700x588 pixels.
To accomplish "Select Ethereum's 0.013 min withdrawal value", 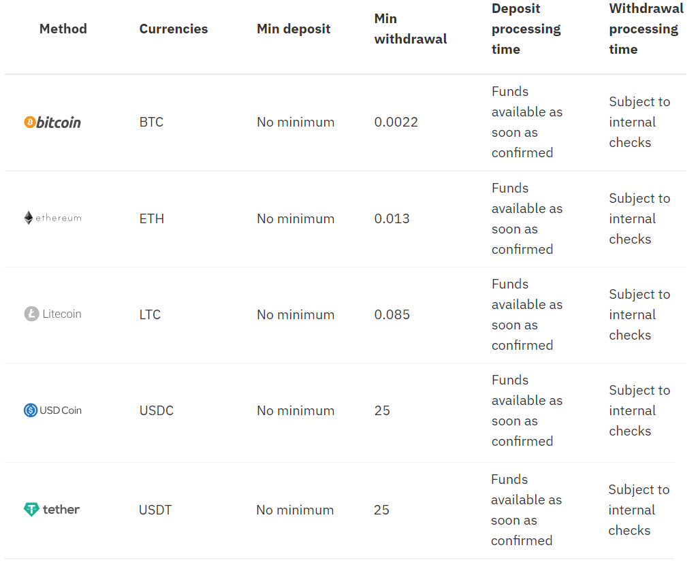I will 392,218.
